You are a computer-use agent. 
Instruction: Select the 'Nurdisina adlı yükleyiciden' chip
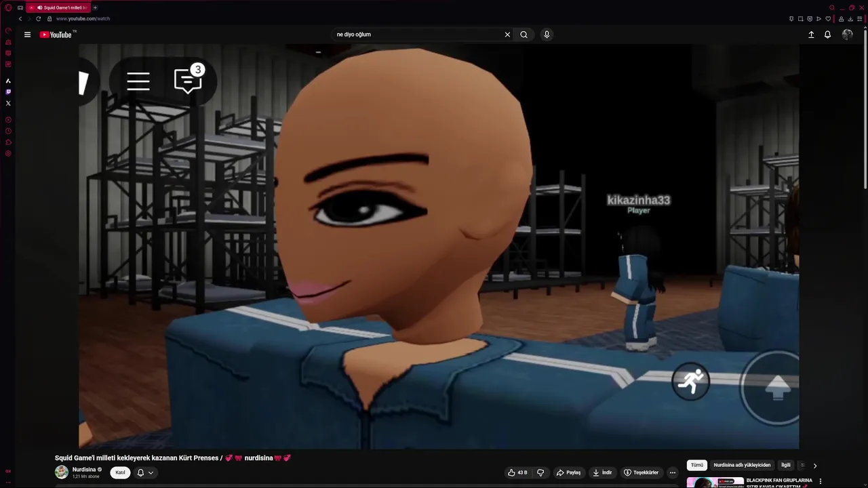click(x=743, y=465)
